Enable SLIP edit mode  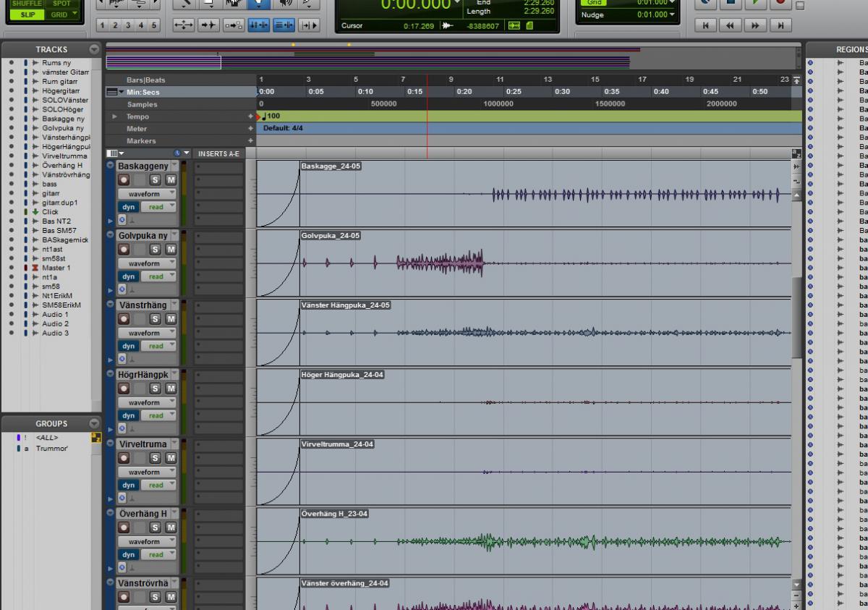(x=27, y=14)
